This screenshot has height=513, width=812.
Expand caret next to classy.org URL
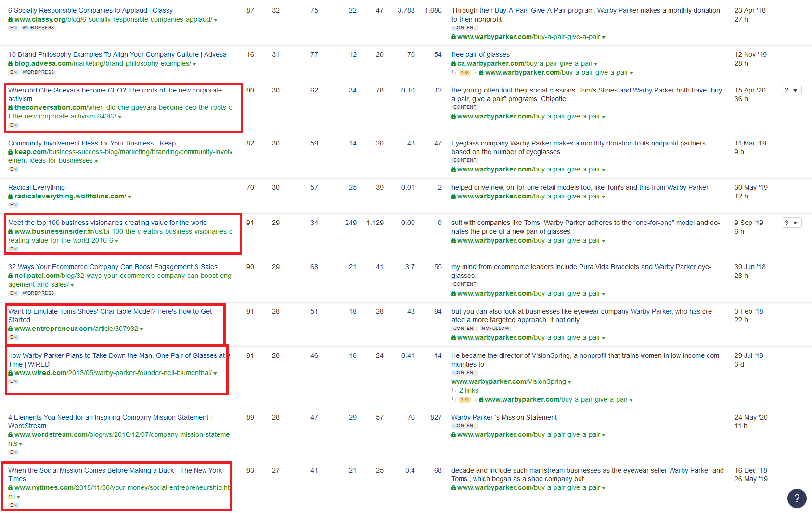pos(216,20)
